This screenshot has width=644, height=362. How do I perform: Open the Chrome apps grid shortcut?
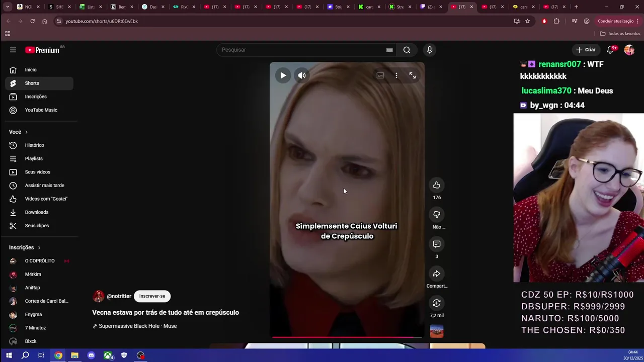point(8,34)
